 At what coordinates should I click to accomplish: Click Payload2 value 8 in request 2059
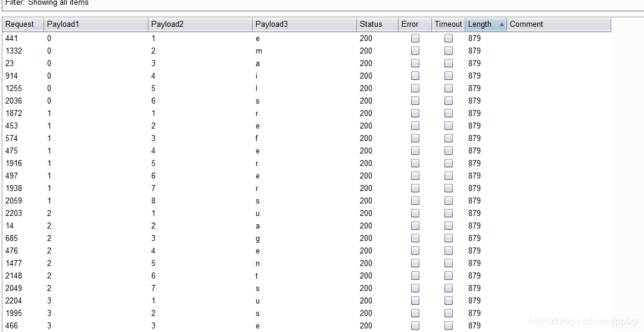point(153,201)
